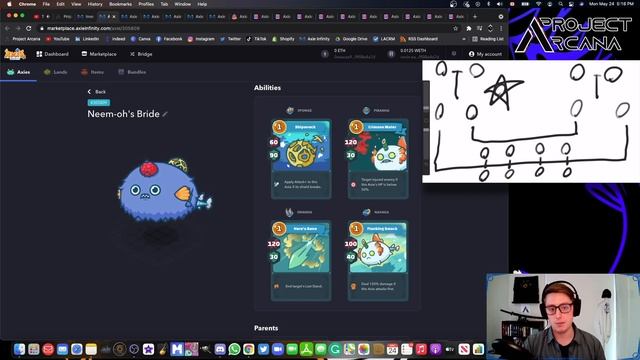640x360 pixels.
Task: Click the pencil icon beside Neem-oh's Bride
Action: [165, 114]
